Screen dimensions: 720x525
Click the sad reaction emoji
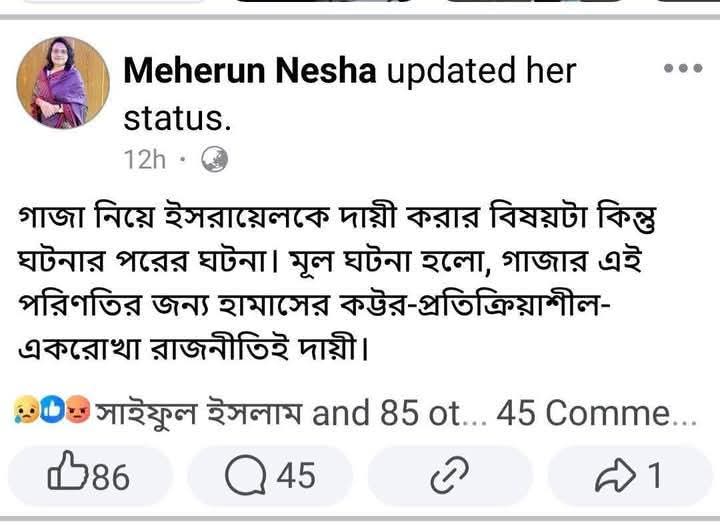tap(24, 411)
